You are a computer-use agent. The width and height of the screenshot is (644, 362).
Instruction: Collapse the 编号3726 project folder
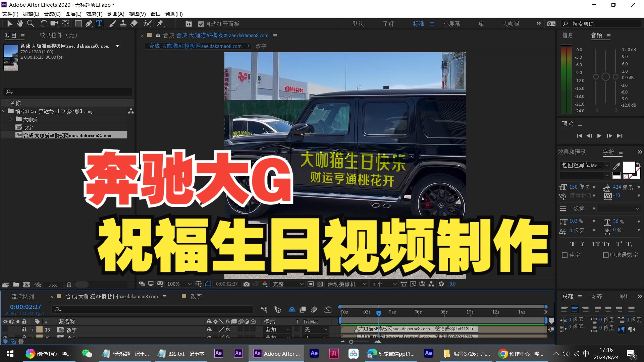(4, 111)
